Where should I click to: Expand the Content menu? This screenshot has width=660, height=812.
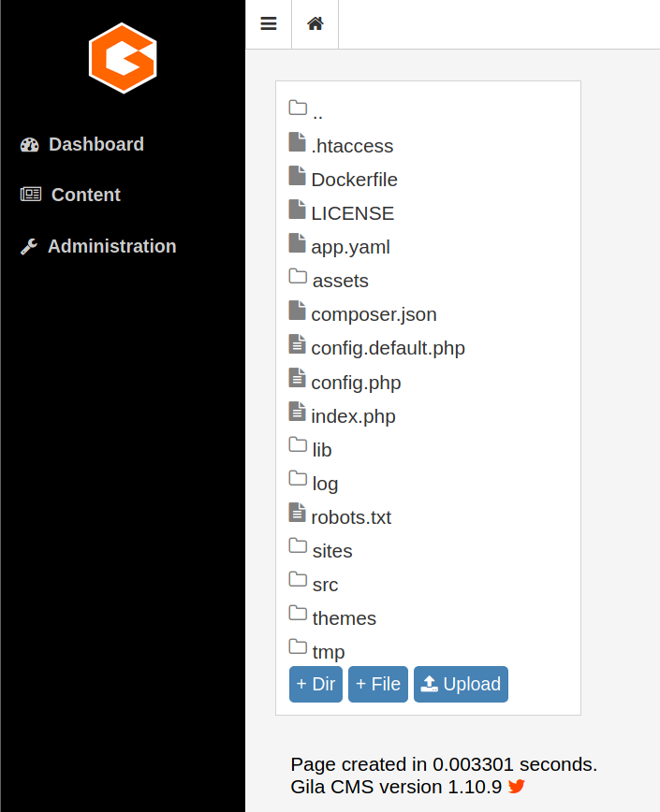tap(85, 195)
